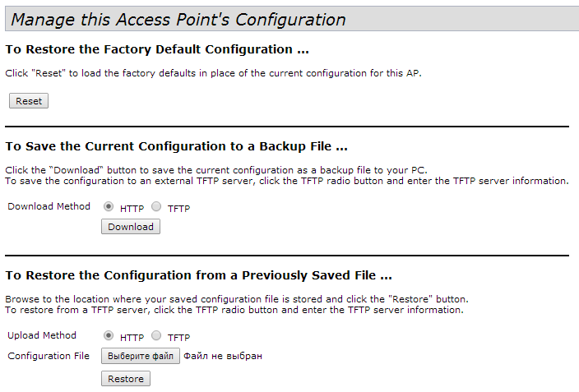Click the 'Файл не выбран' file status text
The height and width of the screenshot is (392, 579).
click(x=223, y=356)
